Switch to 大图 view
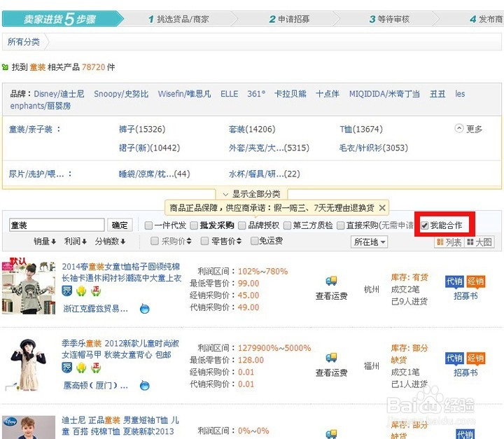504x439 pixels. (x=479, y=242)
